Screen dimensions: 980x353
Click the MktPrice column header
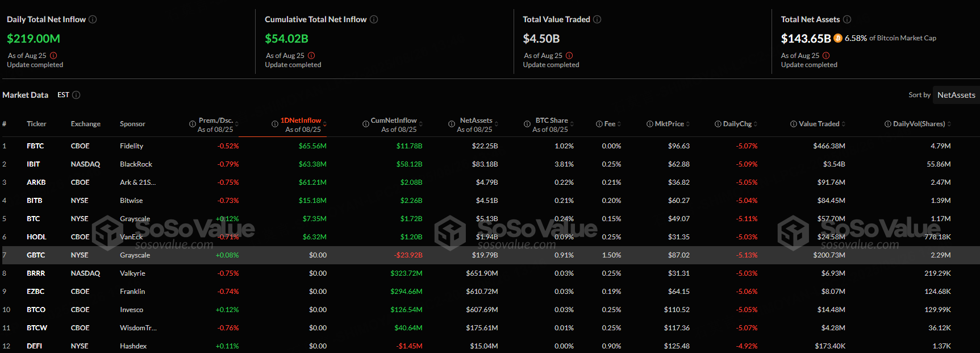(669, 124)
